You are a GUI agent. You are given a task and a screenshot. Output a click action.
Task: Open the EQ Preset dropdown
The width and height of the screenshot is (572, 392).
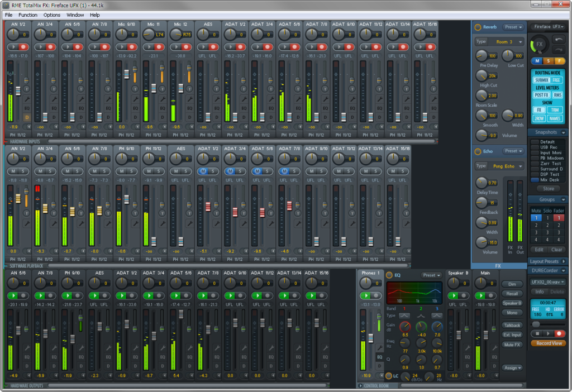pyautogui.click(x=431, y=275)
